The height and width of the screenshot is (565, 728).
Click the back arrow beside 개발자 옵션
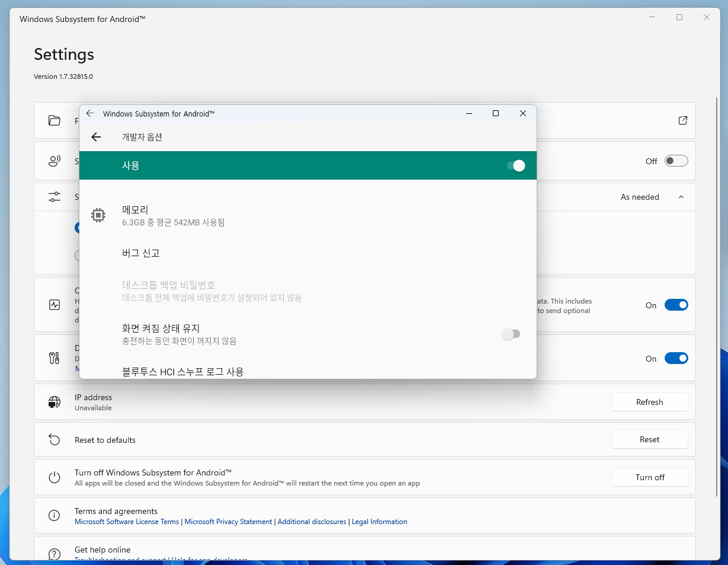[x=96, y=137]
